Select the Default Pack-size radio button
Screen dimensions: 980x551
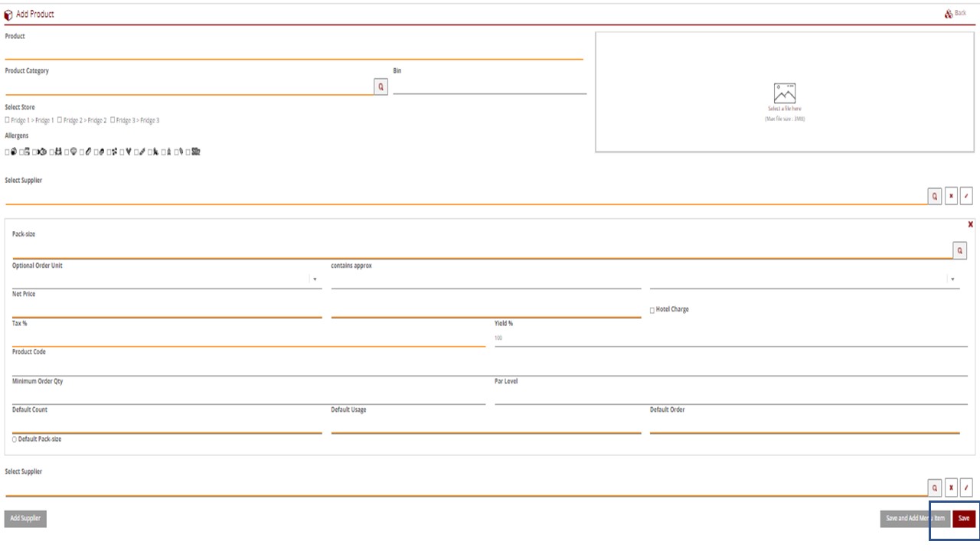[x=15, y=440]
